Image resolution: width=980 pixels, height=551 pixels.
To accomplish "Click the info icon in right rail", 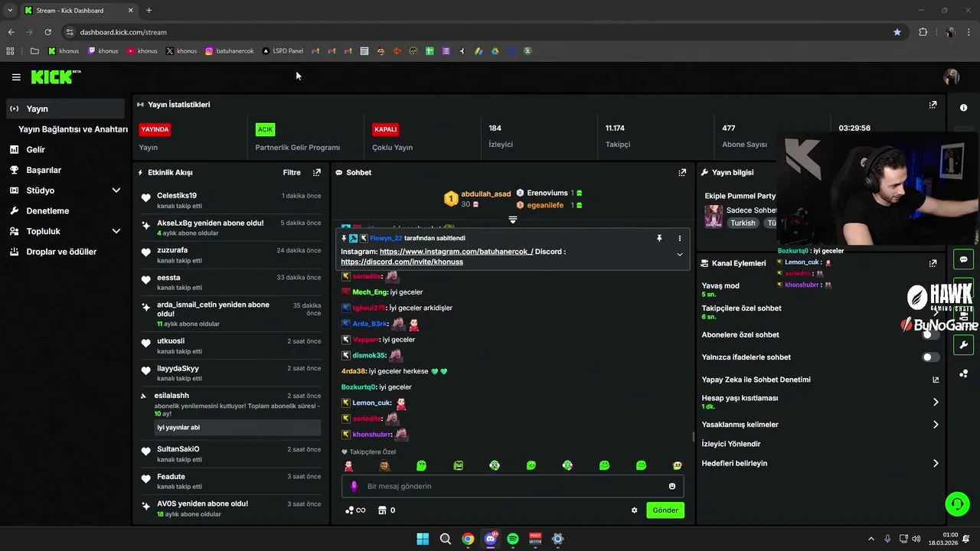I will 963,108.
